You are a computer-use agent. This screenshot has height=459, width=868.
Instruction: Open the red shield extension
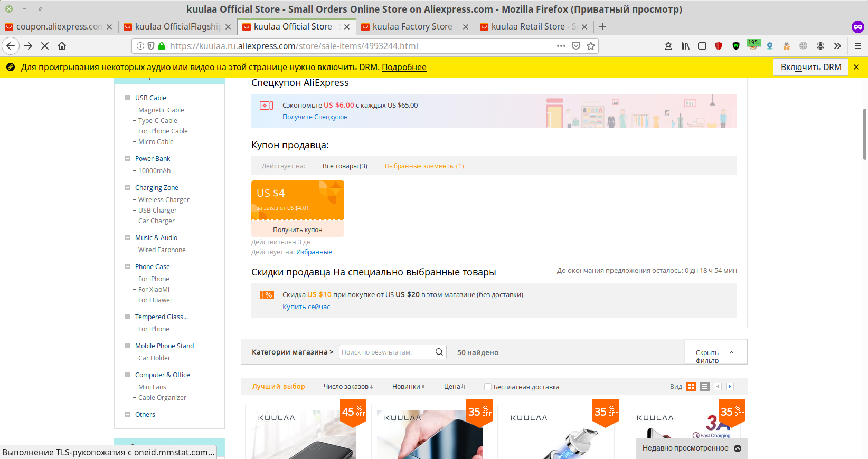719,46
